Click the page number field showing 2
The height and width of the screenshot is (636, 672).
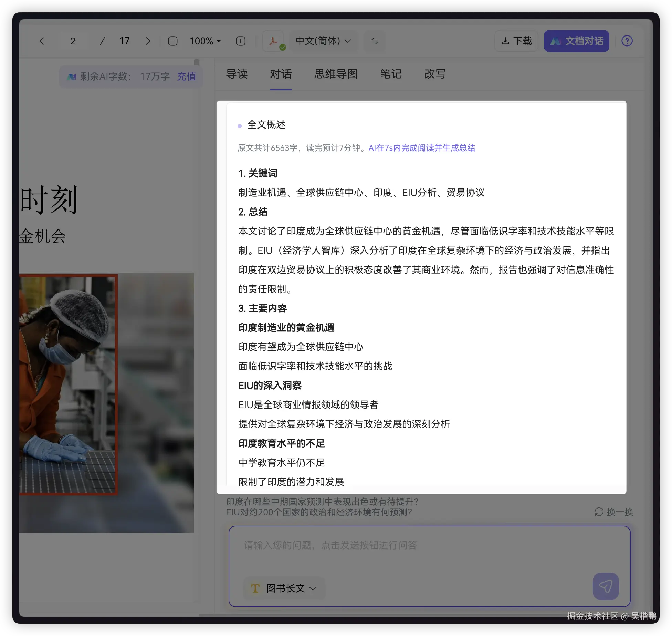73,41
